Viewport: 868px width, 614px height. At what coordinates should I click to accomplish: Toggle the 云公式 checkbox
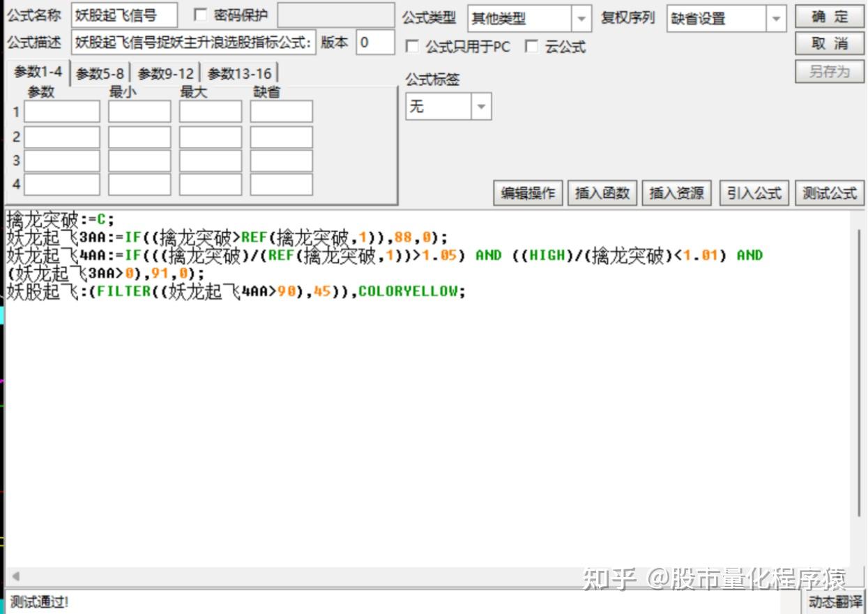(531, 47)
